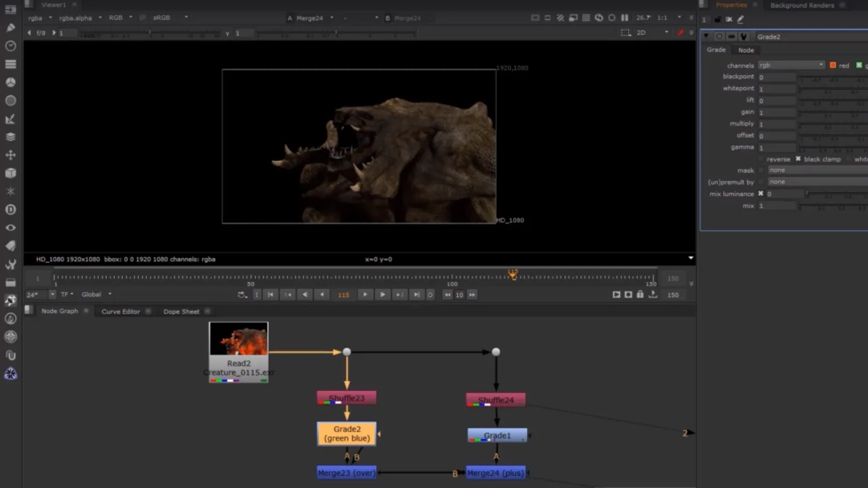Viewport: 868px width, 488px height.
Task: Select the Transform node icon in left toolbar
Action: click(x=10, y=155)
